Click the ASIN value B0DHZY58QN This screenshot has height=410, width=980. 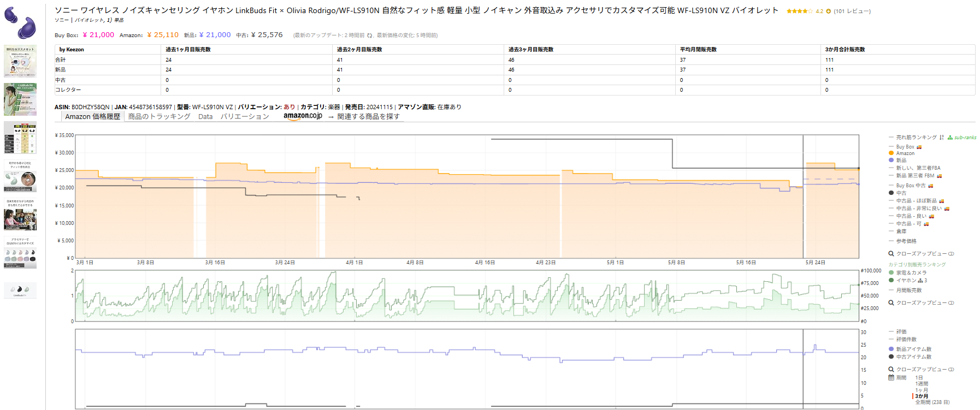point(91,107)
